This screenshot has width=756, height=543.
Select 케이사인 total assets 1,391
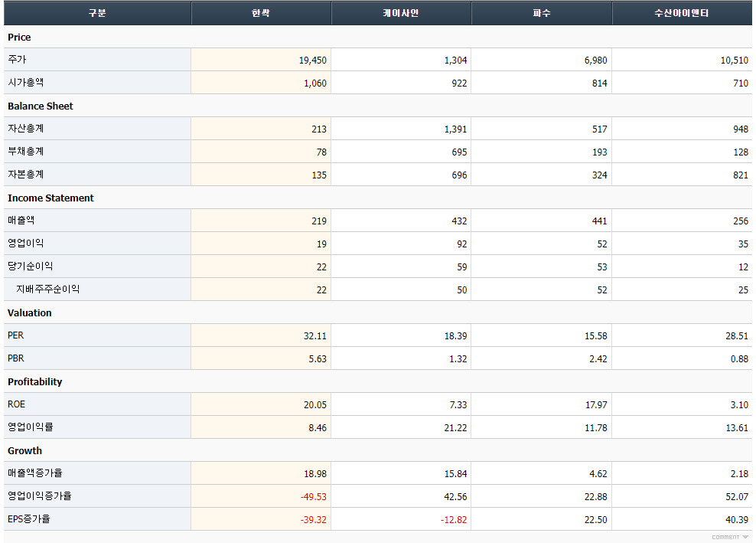click(x=455, y=129)
